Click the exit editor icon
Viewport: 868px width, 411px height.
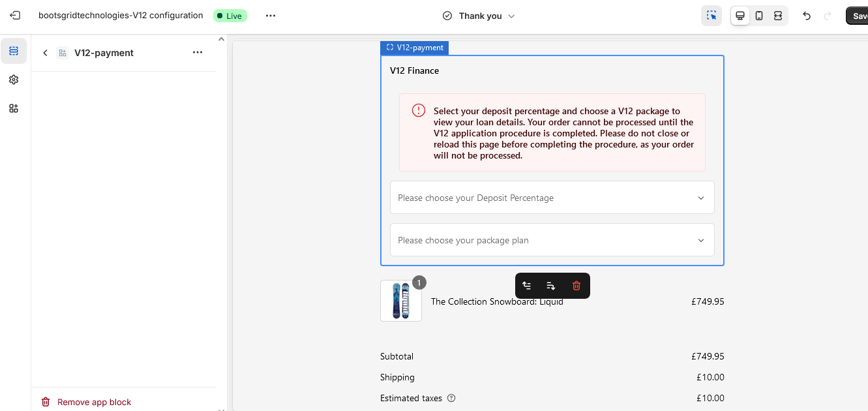15,16
